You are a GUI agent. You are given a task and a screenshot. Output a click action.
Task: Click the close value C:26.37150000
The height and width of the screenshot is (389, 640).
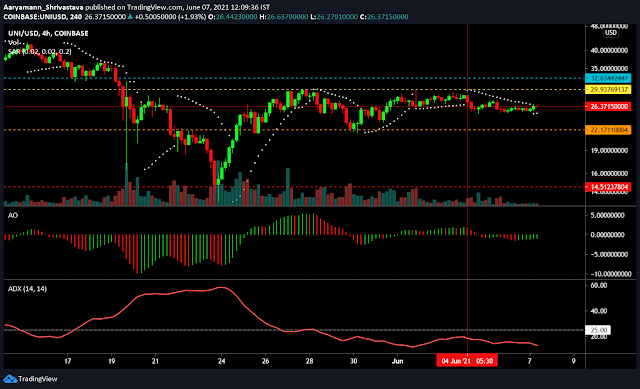point(384,17)
